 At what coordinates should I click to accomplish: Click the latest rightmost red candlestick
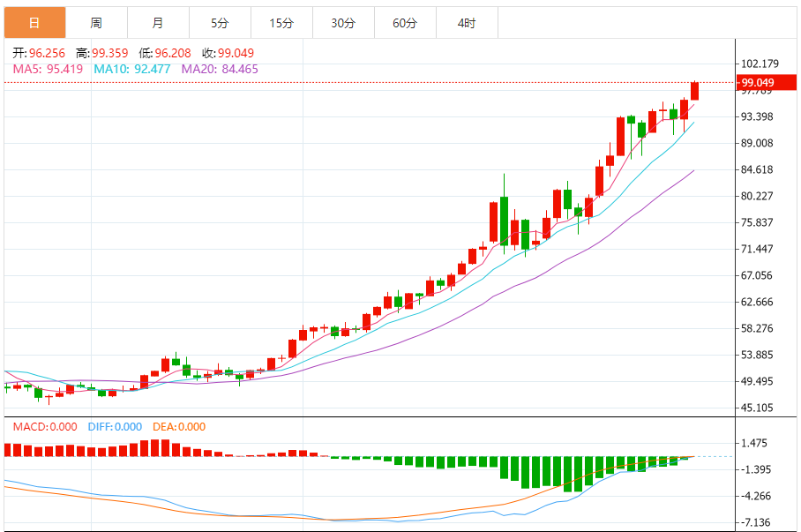694,90
